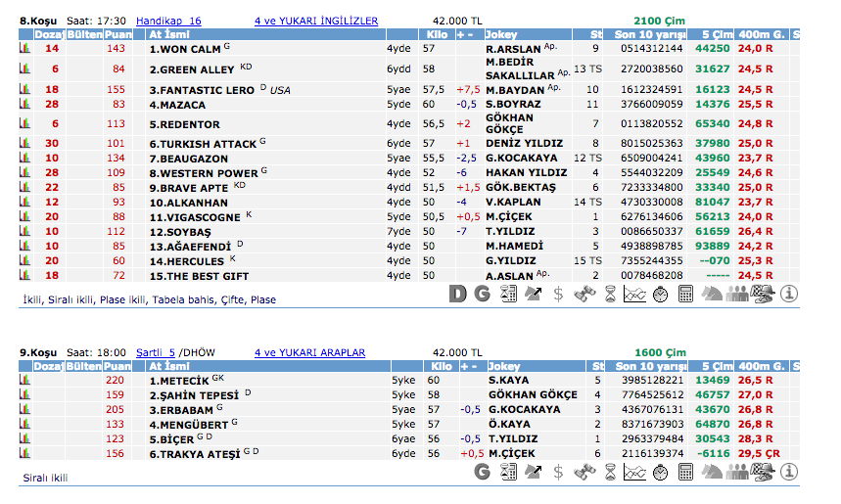
Task: Open the 4 ve YUKARI ARAPLAR link
Action: (309, 352)
